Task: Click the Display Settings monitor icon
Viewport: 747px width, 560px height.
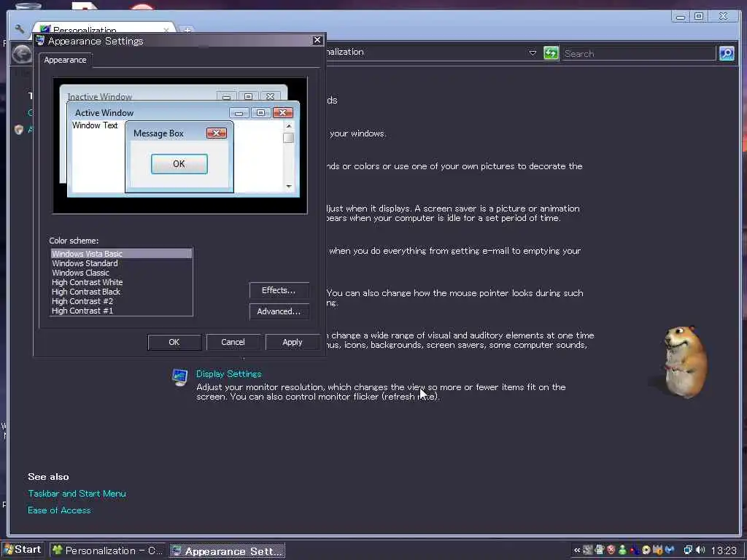Action: point(179,378)
